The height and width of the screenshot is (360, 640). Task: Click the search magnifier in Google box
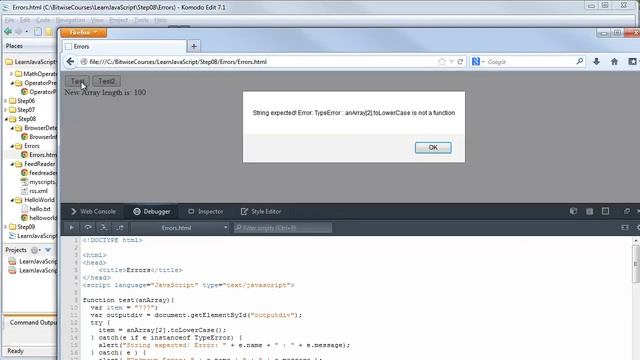(580, 61)
